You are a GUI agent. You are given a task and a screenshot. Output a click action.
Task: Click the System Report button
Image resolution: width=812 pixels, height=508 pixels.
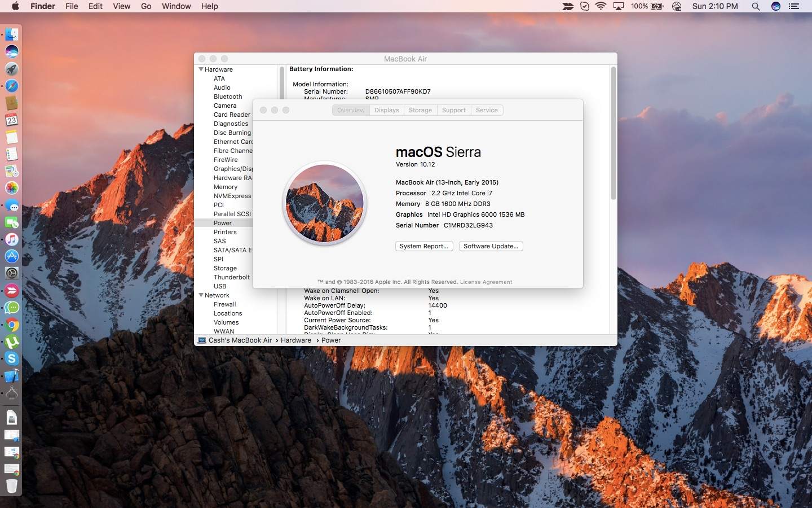[424, 246]
